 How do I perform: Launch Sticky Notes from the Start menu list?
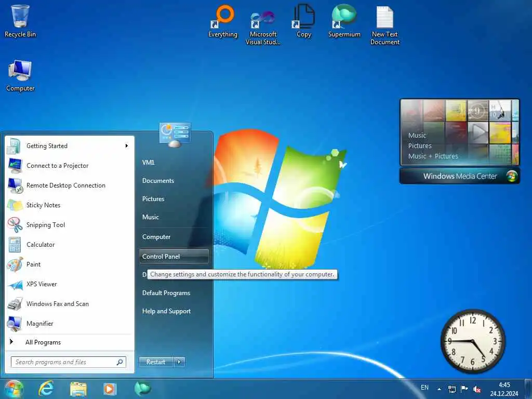point(69,205)
